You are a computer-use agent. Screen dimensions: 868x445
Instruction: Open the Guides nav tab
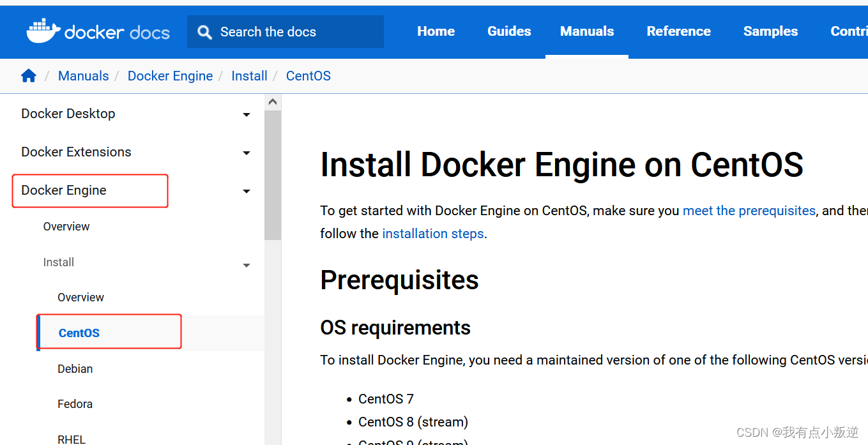point(509,31)
